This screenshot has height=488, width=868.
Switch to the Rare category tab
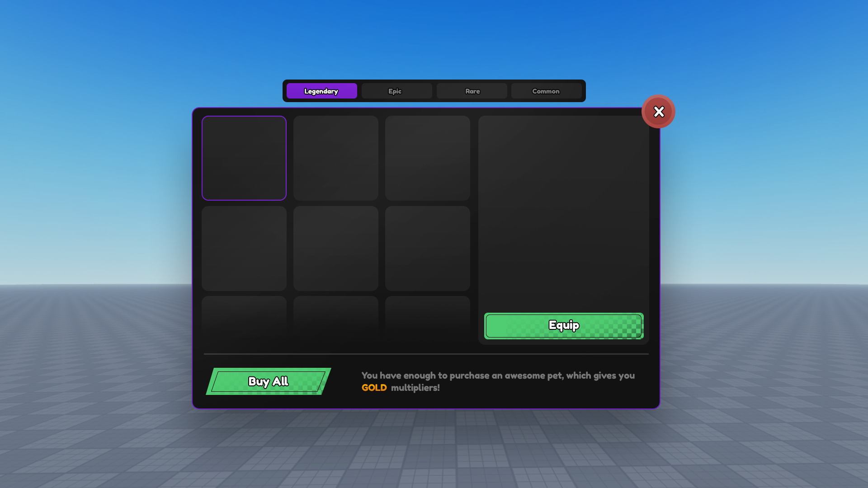tap(472, 90)
